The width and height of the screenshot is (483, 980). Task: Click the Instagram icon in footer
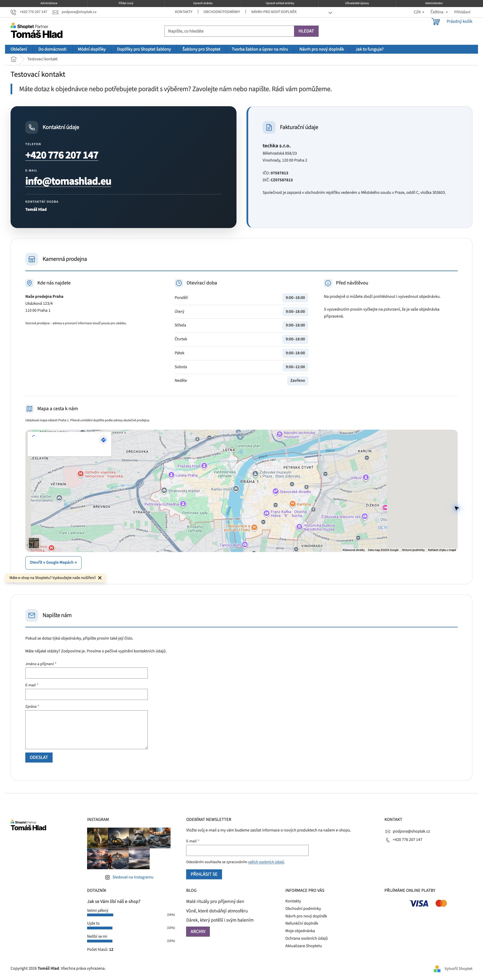click(x=107, y=877)
